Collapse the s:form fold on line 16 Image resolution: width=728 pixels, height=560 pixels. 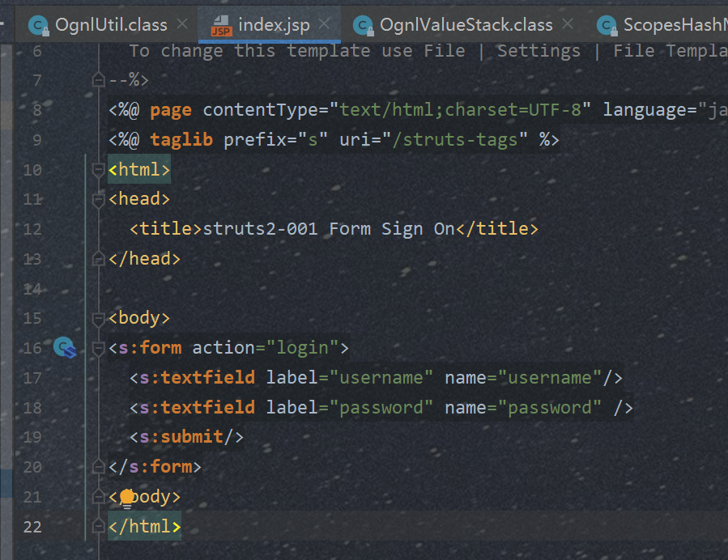click(99, 349)
